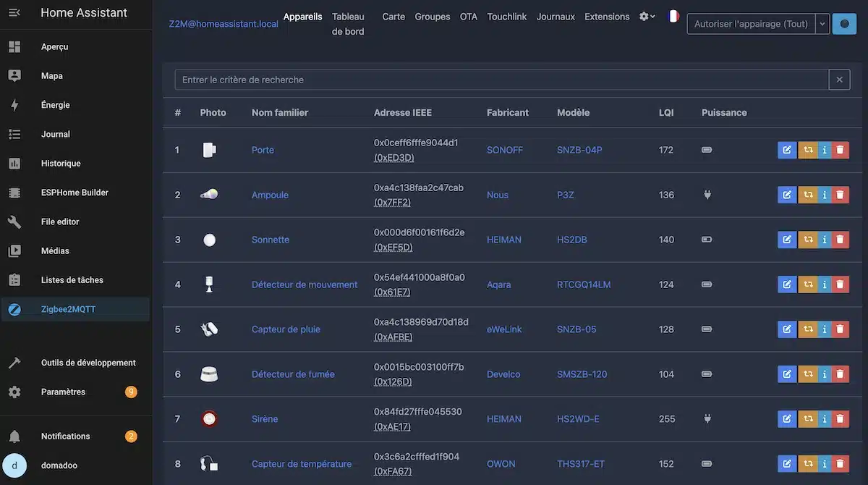This screenshot has width=868, height=485.
Task: Expand the settings gear dropdown
Action: (x=647, y=17)
